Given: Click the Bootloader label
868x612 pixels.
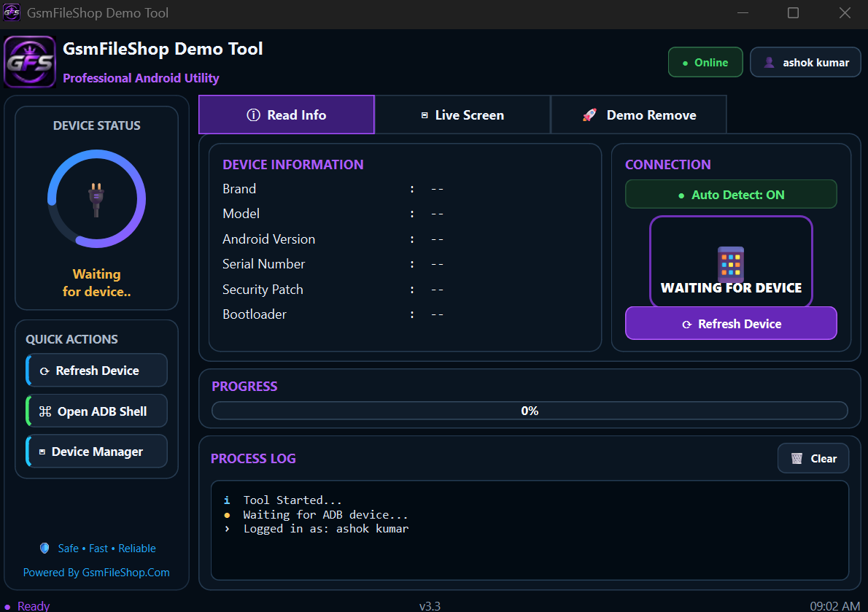Looking at the screenshot, I should coord(254,314).
